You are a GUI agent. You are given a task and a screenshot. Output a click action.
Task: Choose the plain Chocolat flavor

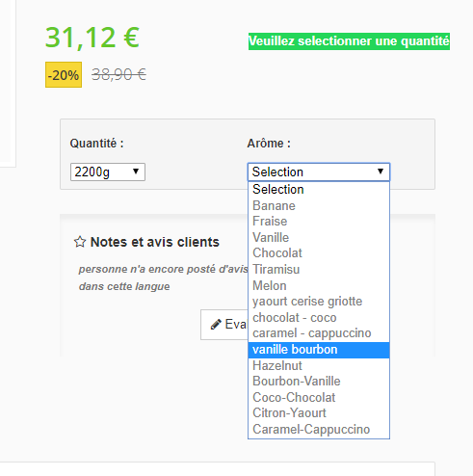point(319,253)
